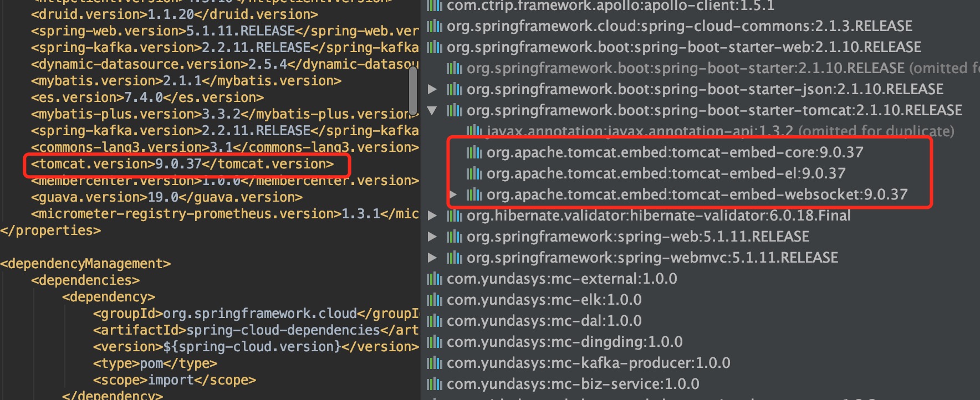
Task: Click the artifactId spring-cloud-dependencies line
Action: pyautogui.click(x=256, y=330)
